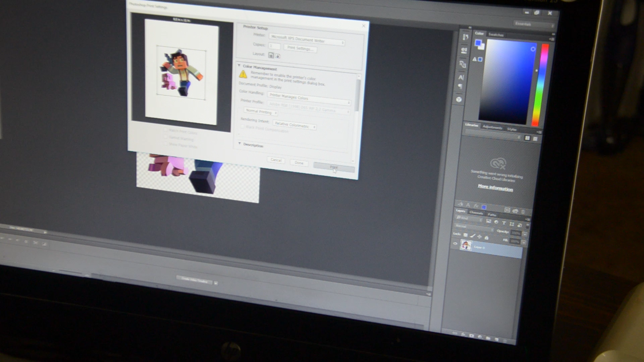Lock image pixels brush icon

[x=473, y=236]
